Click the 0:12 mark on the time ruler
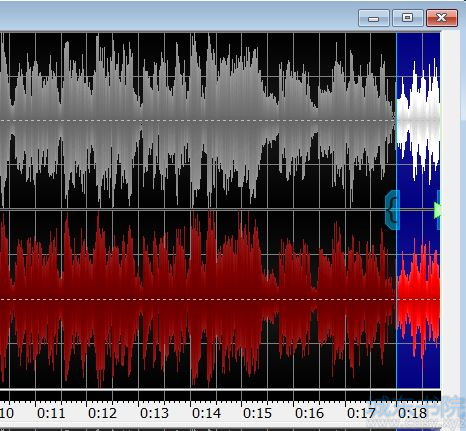Viewport: 466px width, 431px height. pos(102,413)
